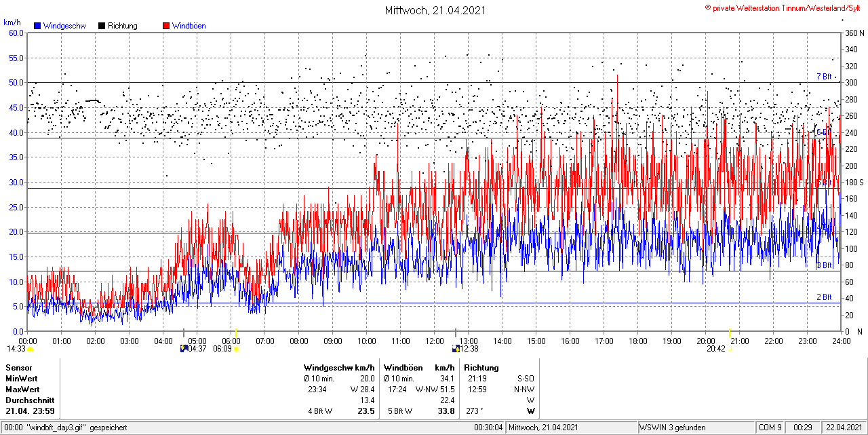Click the COM 9 status bar cell
868x435 pixels.
pyautogui.click(x=770, y=428)
